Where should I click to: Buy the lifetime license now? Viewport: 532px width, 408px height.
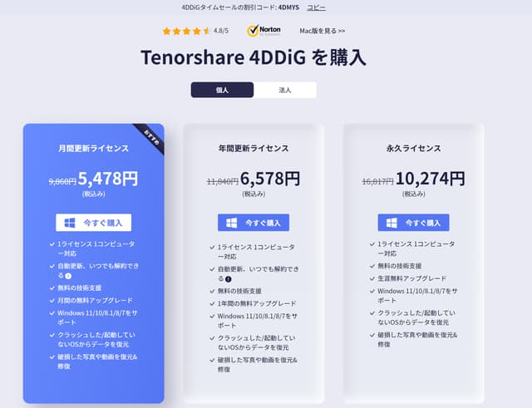tap(414, 223)
